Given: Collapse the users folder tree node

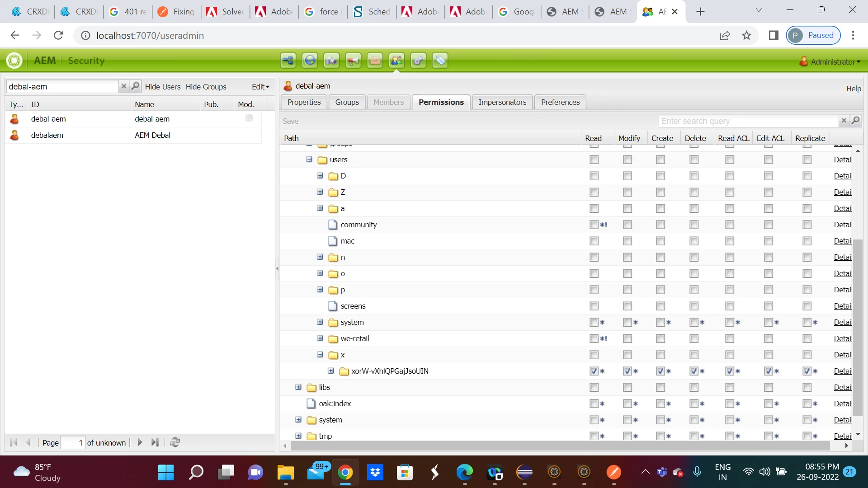Looking at the screenshot, I should [x=309, y=160].
